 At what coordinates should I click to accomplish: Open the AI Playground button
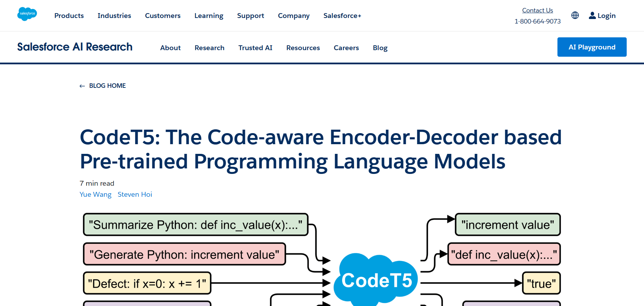coord(592,47)
